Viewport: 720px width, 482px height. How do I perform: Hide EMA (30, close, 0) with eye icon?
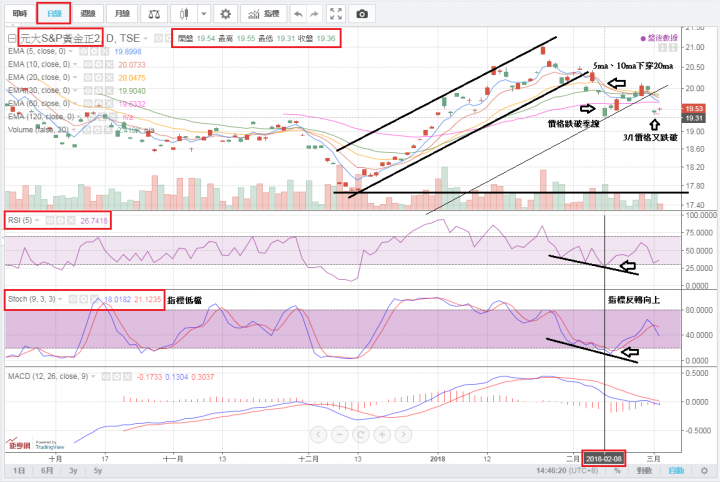(88, 90)
